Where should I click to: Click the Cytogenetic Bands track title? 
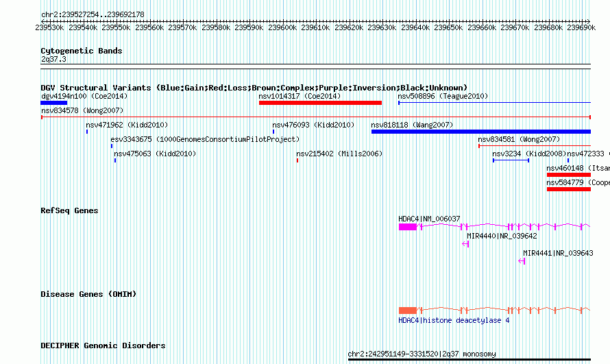[x=82, y=51]
